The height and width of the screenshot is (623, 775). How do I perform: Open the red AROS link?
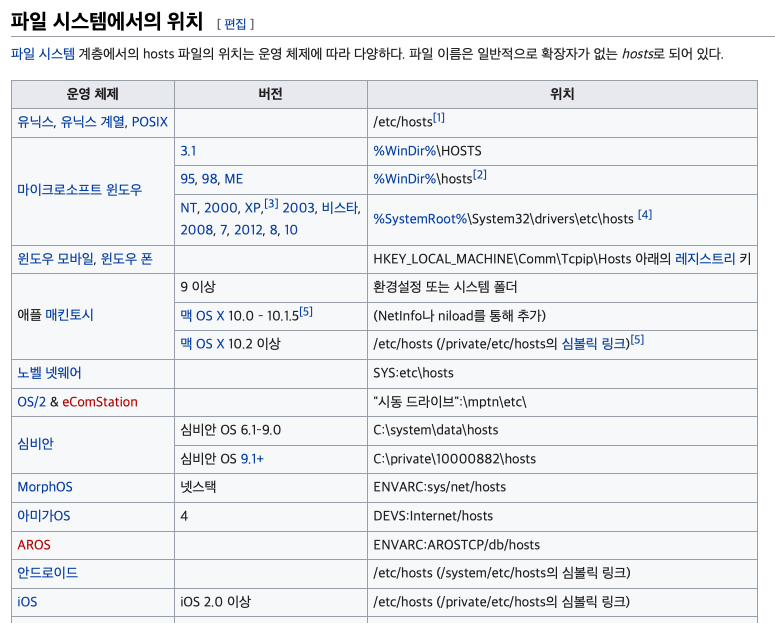click(34, 545)
